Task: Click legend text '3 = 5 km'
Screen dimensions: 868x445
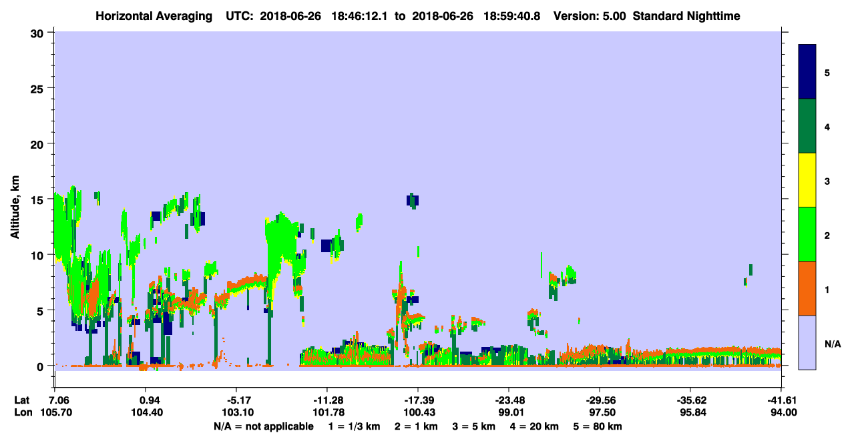Action: (x=475, y=426)
